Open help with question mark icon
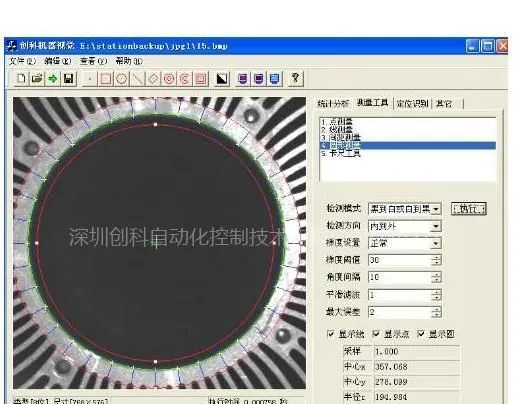The height and width of the screenshot is (404, 515). pos(295,79)
